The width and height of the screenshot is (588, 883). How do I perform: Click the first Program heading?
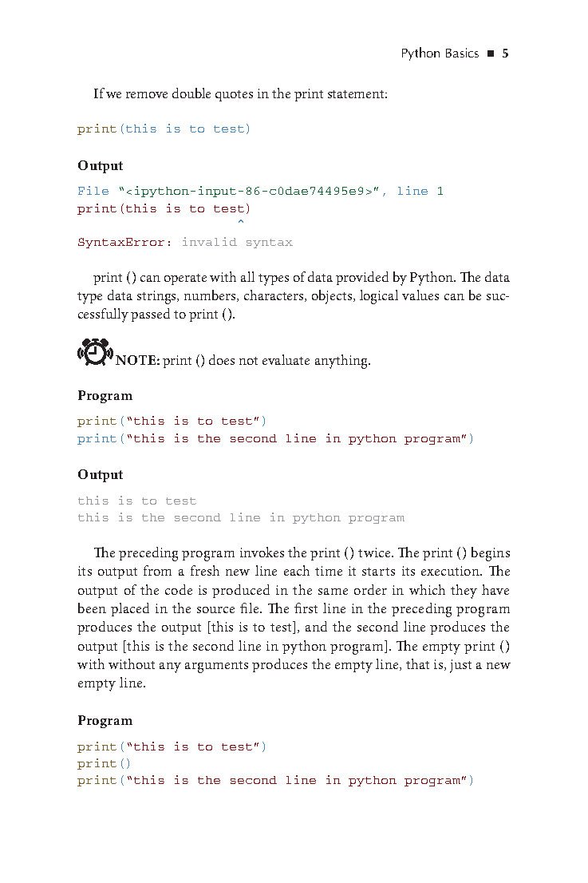[x=105, y=396]
